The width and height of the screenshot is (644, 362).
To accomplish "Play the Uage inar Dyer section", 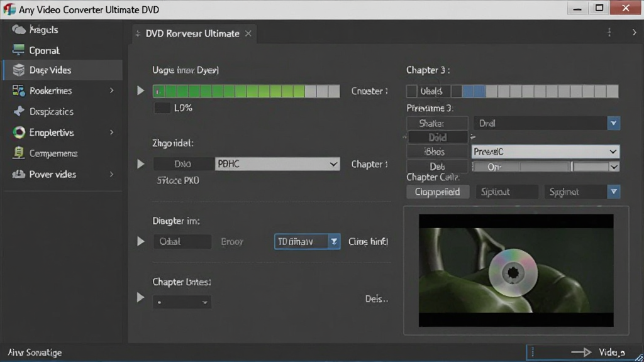I will 140,90.
